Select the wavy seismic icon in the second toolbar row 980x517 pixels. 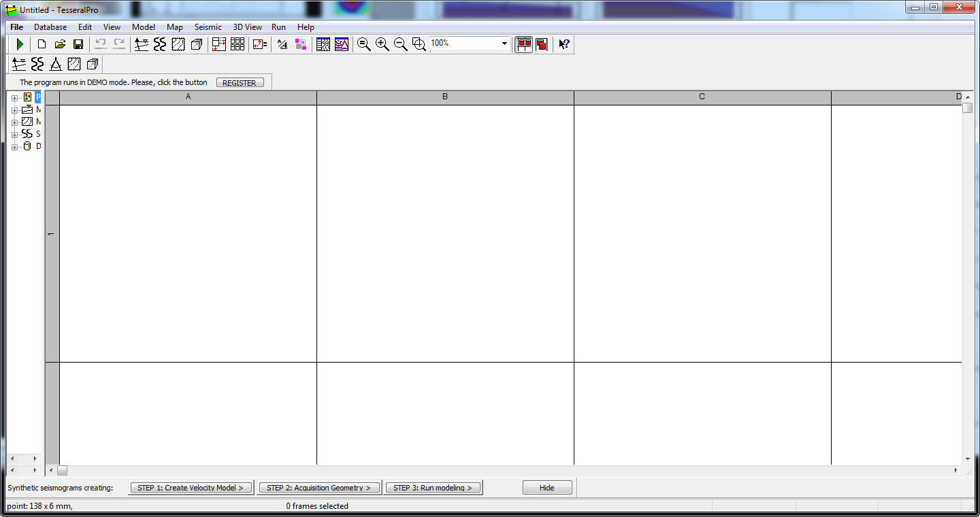(37, 64)
